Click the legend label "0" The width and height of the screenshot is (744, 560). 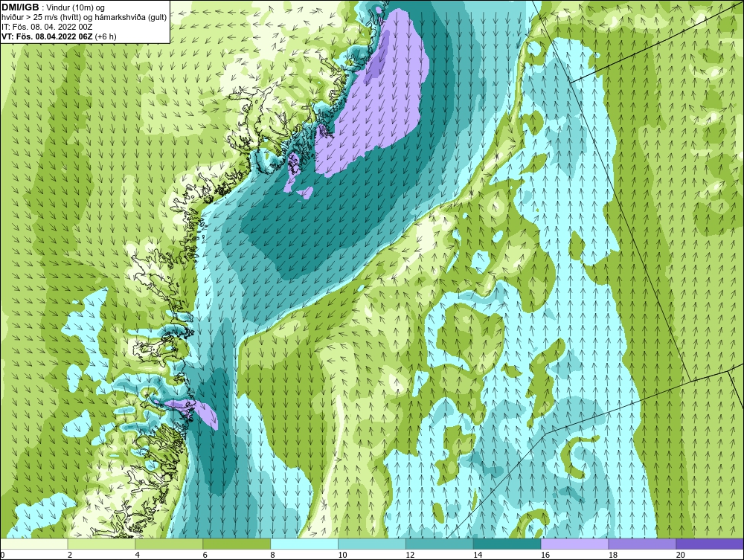2,555
